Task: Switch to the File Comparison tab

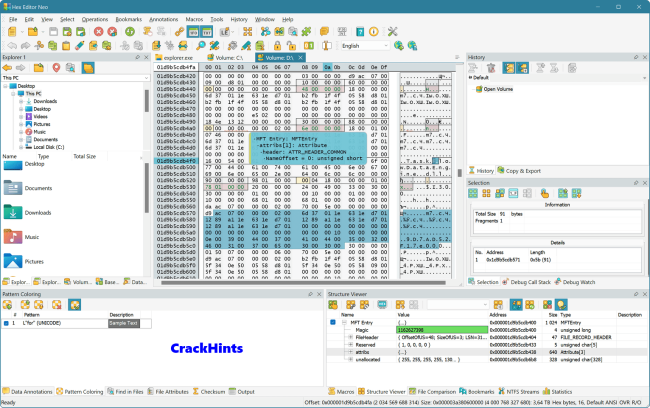Action: click(x=432, y=391)
